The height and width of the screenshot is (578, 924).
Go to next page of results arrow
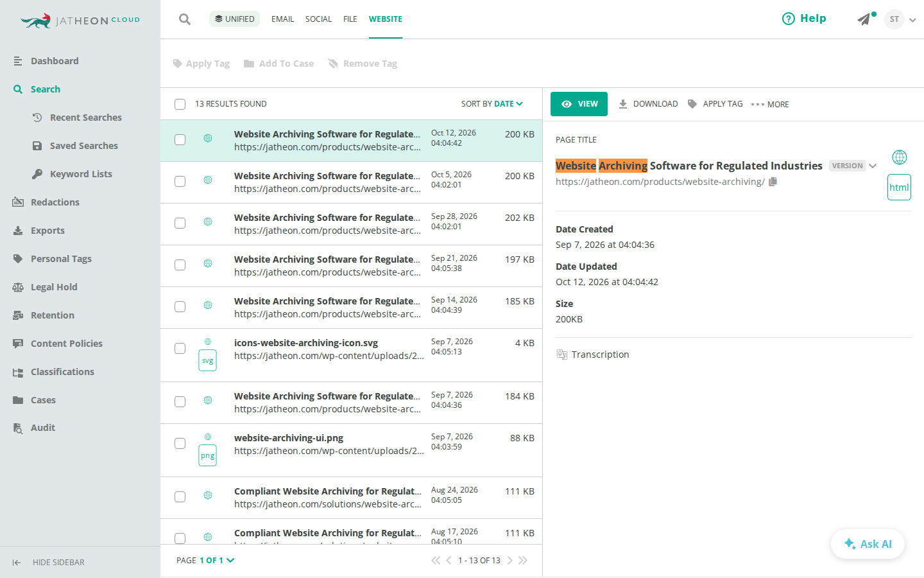pos(510,561)
